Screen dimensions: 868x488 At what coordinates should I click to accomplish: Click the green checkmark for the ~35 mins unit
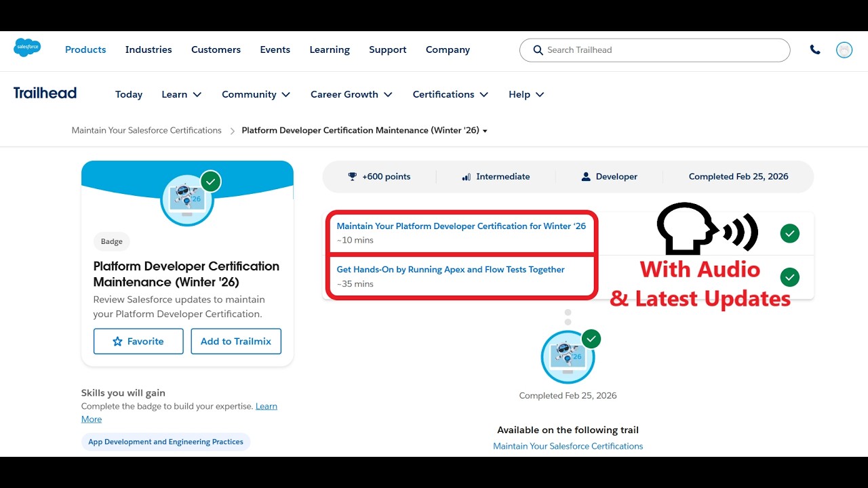click(789, 277)
